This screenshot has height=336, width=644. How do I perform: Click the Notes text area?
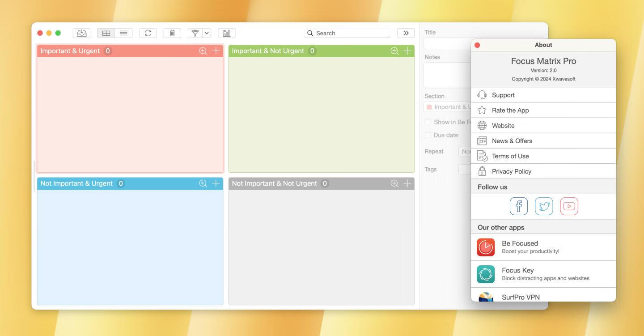point(447,75)
